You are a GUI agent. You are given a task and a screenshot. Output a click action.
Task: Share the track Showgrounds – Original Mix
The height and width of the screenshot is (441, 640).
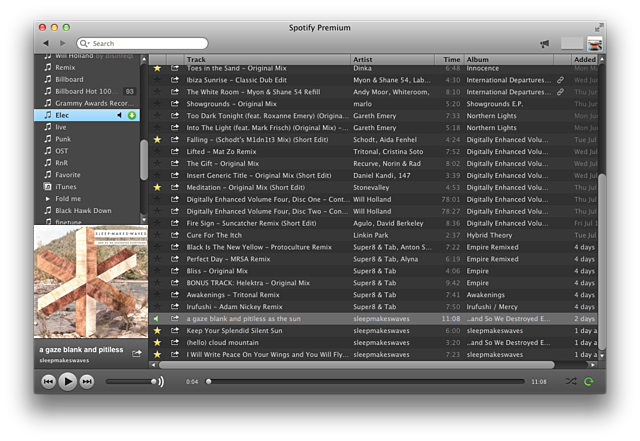[175, 104]
